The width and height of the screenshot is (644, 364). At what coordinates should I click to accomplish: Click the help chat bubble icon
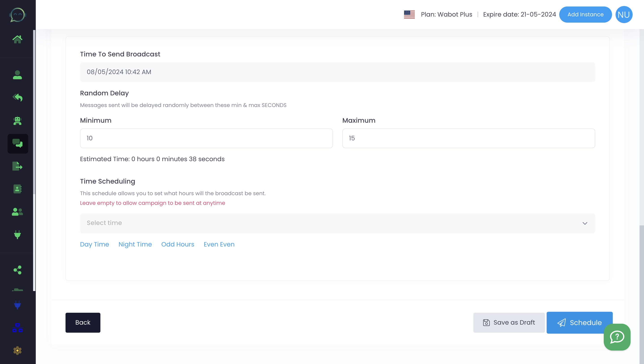(617, 337)
